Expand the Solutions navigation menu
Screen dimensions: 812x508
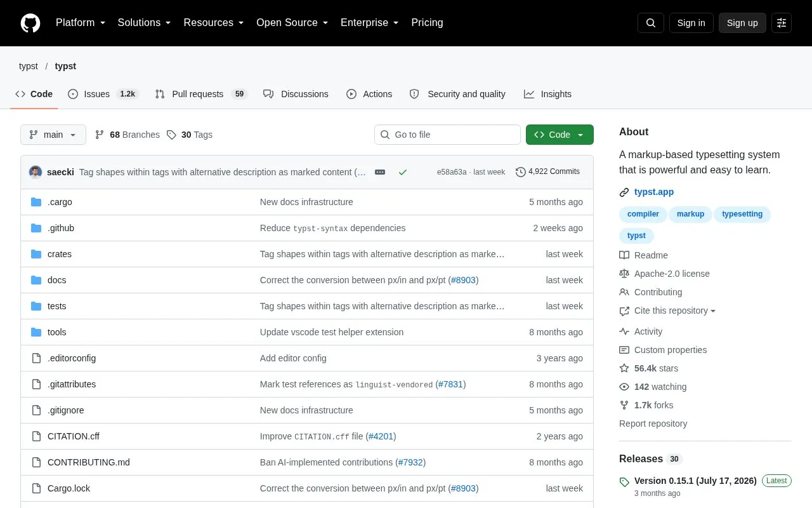tap(145, 23)
